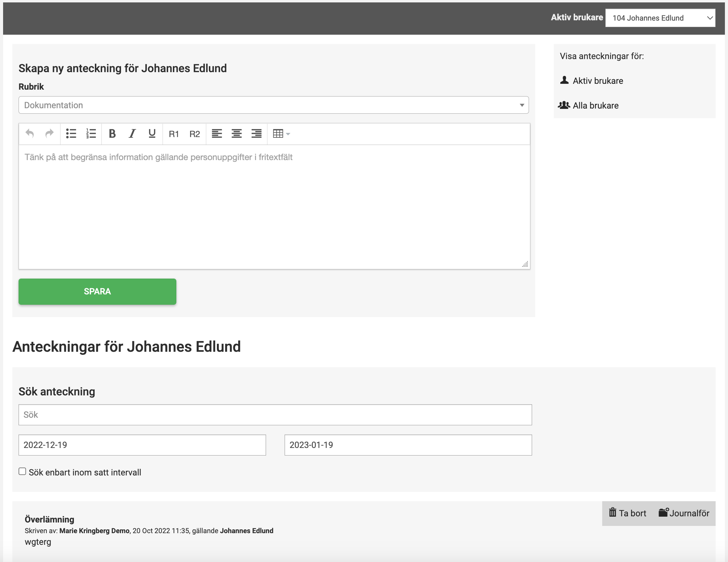
Task: Show notes for Aktiv brukare
Action: pyautogui.click(x=597, y=81)
